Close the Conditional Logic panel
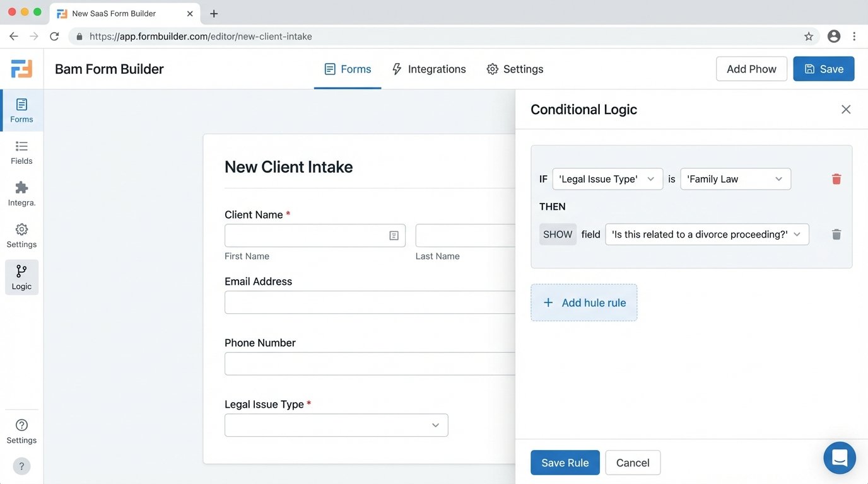This screenshot has height=484, width=868. click(x=846, y=109)
